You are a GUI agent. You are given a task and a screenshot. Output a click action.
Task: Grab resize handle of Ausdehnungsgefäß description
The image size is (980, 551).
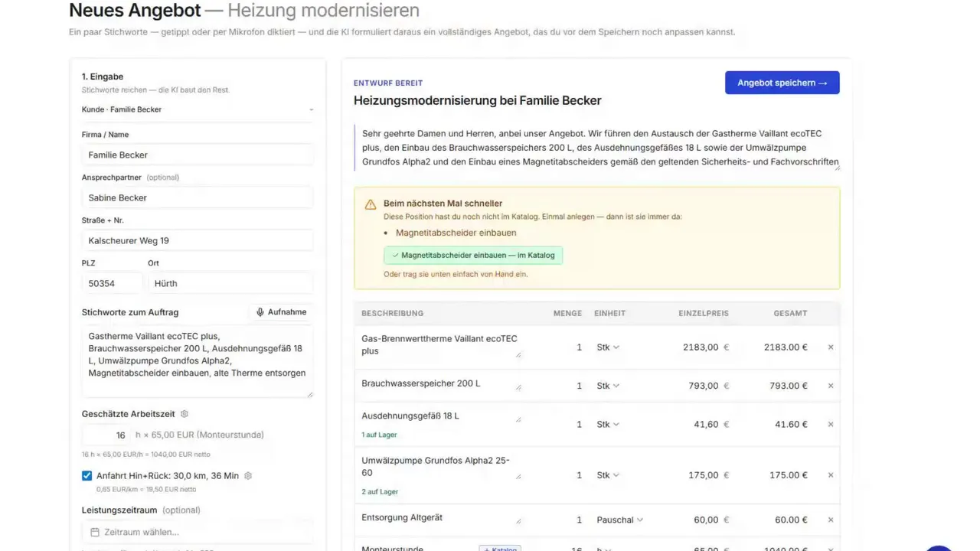(518, 419)
